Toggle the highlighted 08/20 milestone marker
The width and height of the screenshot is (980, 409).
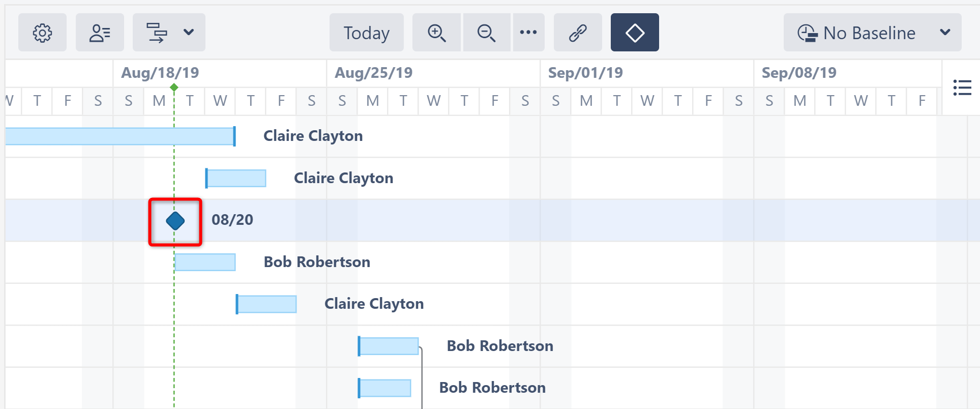click(x=174, y=221)
